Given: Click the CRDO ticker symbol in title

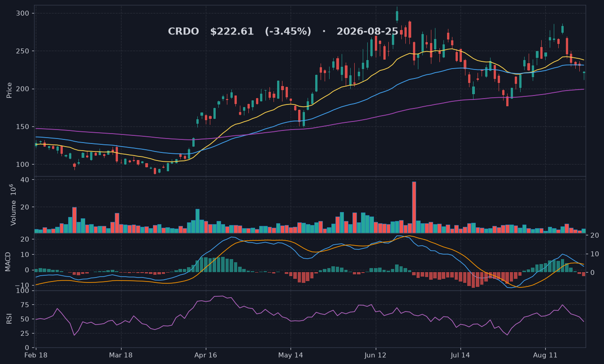Looking at the screenshot, I should click(x=183, y=32).
